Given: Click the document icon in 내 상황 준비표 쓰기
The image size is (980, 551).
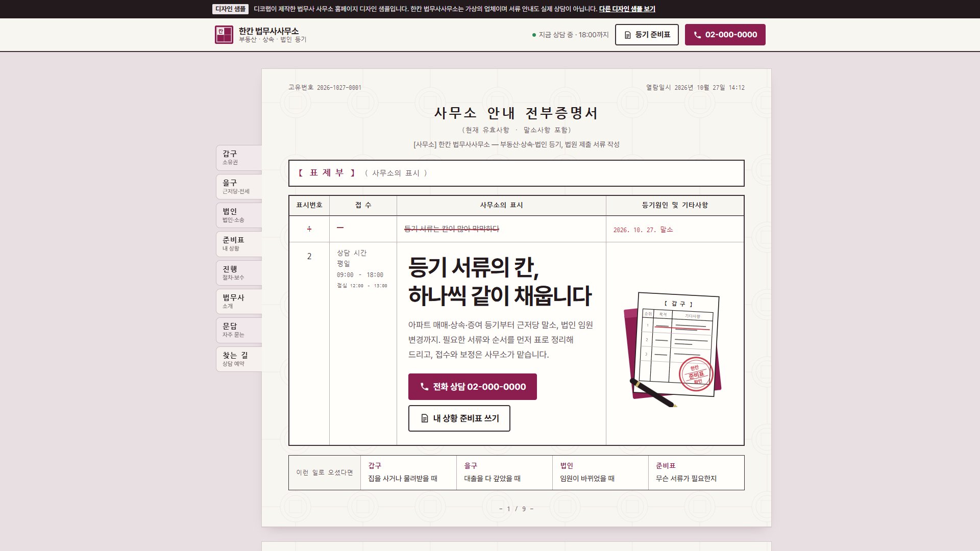Looking at the screenshot, I should click(x=424, y=418).
